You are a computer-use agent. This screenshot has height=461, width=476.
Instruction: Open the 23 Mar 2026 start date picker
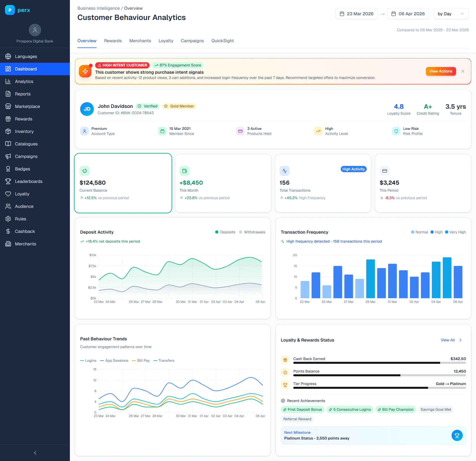pos(356,14)
